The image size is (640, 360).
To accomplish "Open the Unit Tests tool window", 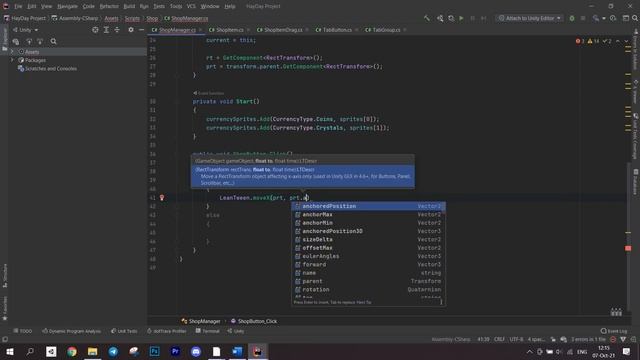I will (124, 331).
